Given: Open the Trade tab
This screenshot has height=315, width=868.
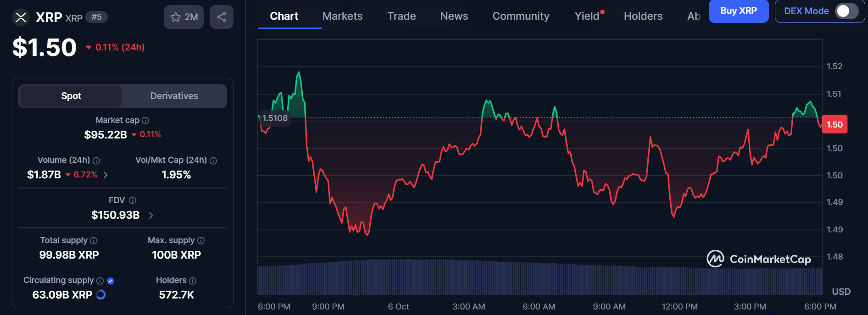Looking at the screenshot, I should [x=401, y=16].
